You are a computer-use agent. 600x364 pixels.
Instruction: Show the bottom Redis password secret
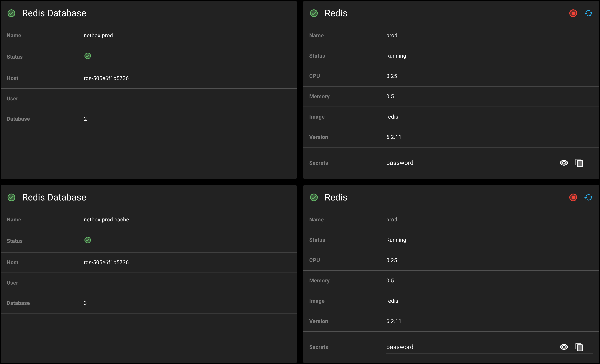point(564,347)
